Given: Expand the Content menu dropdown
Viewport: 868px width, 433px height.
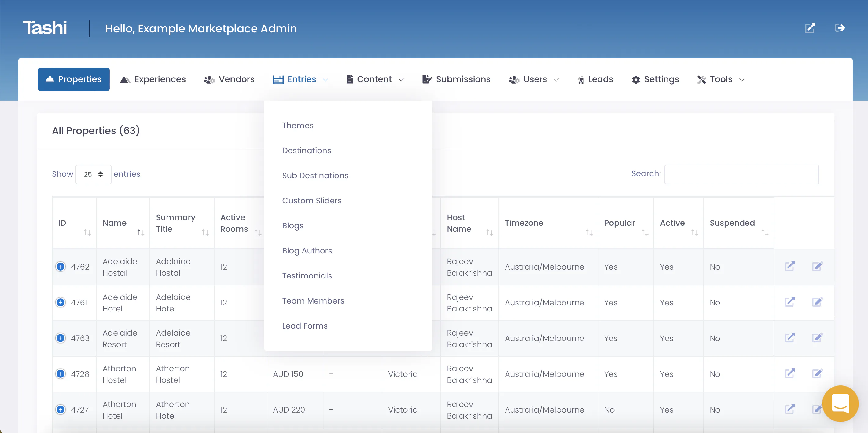Looking at the screenshot, I should [375, 79].
